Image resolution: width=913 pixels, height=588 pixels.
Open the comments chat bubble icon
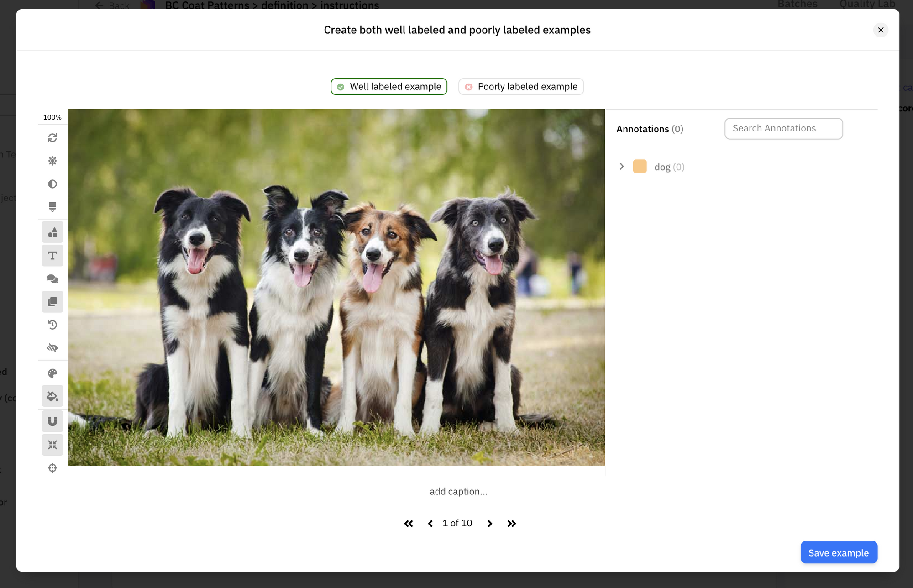point(52,279)
